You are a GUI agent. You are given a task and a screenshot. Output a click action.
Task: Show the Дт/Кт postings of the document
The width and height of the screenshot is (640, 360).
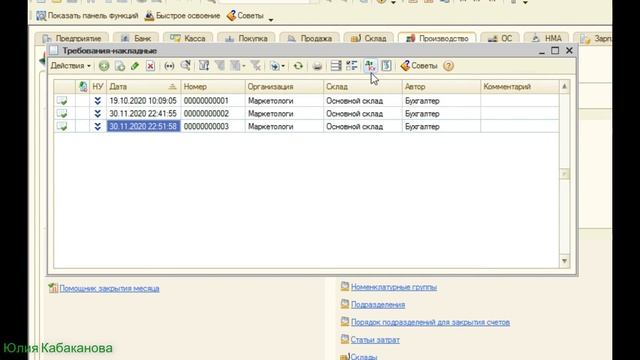tap(370, 66)
